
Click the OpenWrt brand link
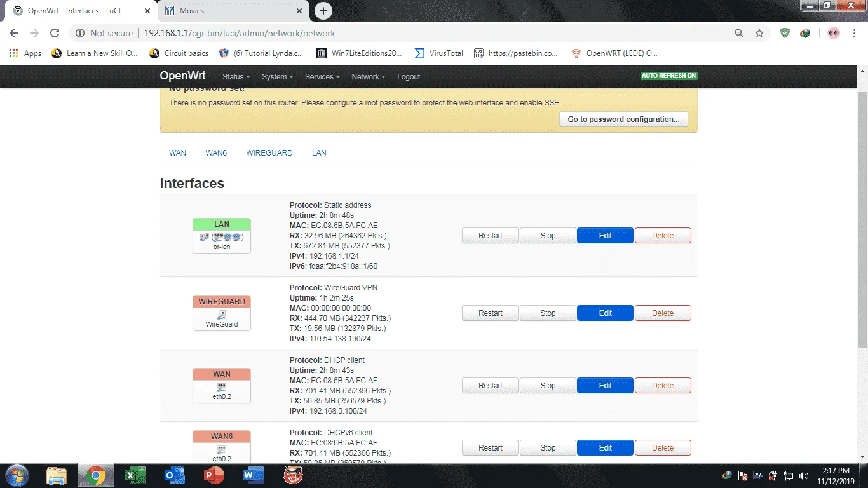[183, 76]
